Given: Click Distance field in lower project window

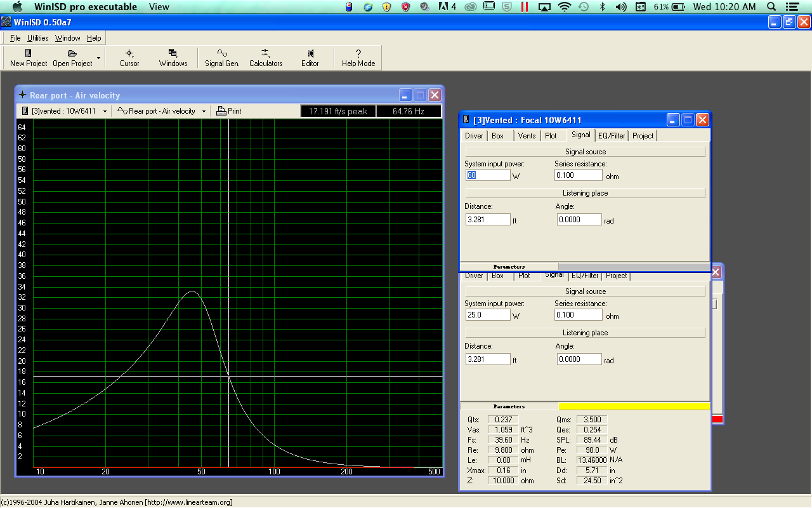Looking at the screenshot, I should click(x=488, y=359).
